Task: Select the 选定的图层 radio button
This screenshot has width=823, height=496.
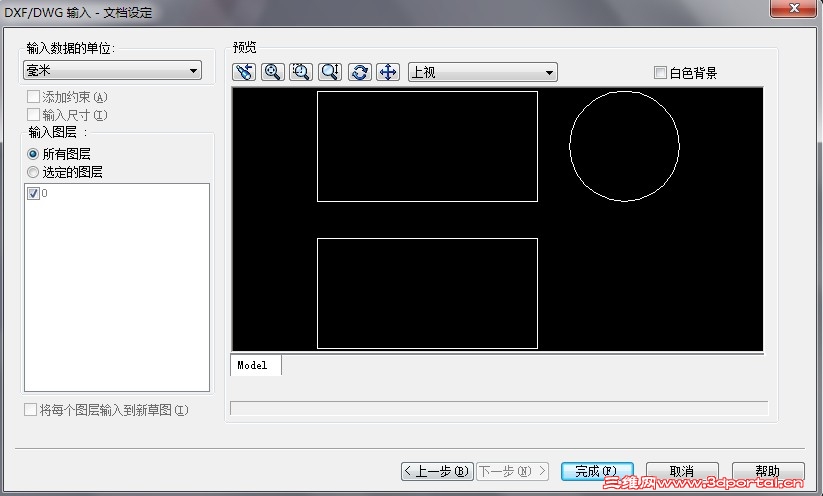Action: [33, 172]
